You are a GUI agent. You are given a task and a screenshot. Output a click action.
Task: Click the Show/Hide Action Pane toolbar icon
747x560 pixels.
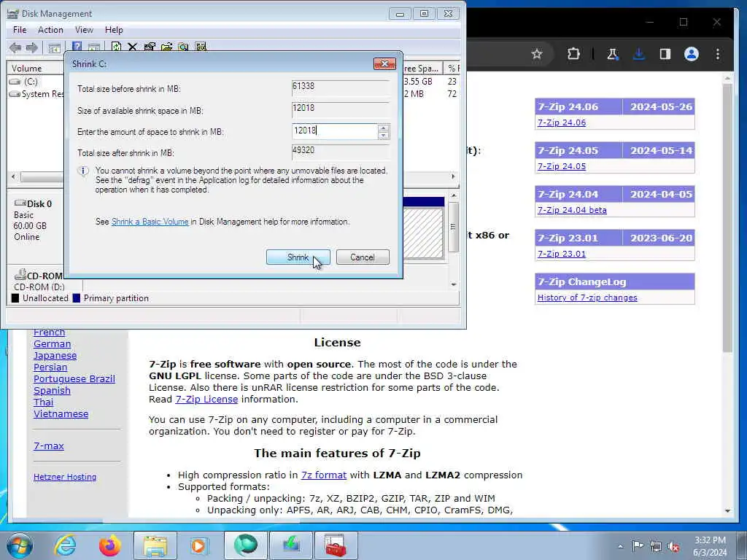pos(94,47)
